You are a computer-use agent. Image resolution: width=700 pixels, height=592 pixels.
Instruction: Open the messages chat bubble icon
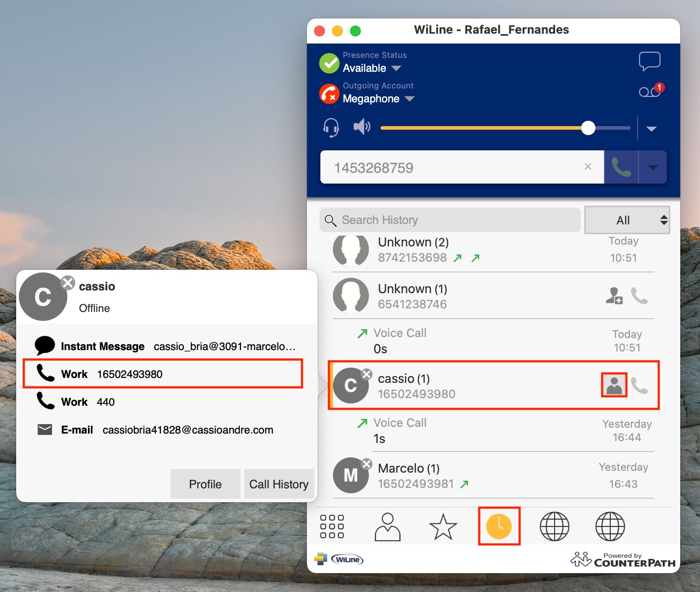click(x=649, y=61)
